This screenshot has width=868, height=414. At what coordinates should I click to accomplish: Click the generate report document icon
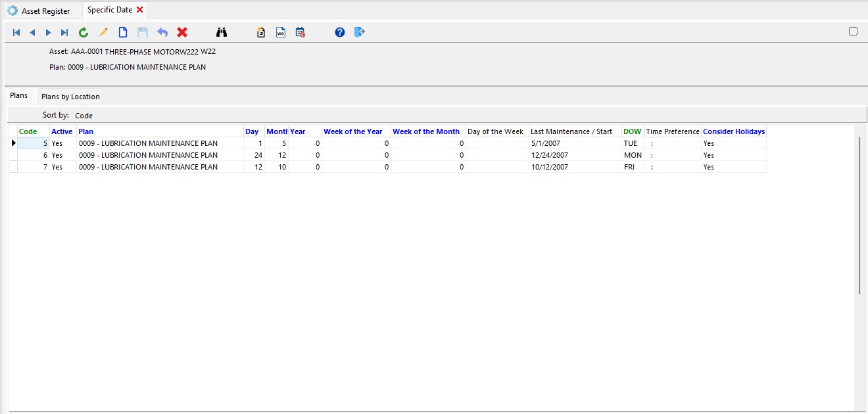pos(261,32)
